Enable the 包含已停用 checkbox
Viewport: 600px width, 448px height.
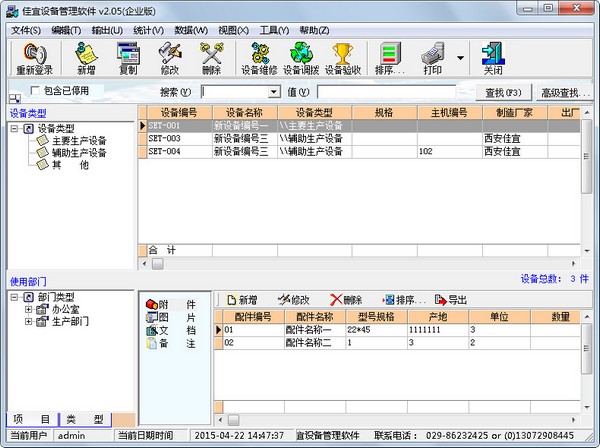(x=36, y=92)
